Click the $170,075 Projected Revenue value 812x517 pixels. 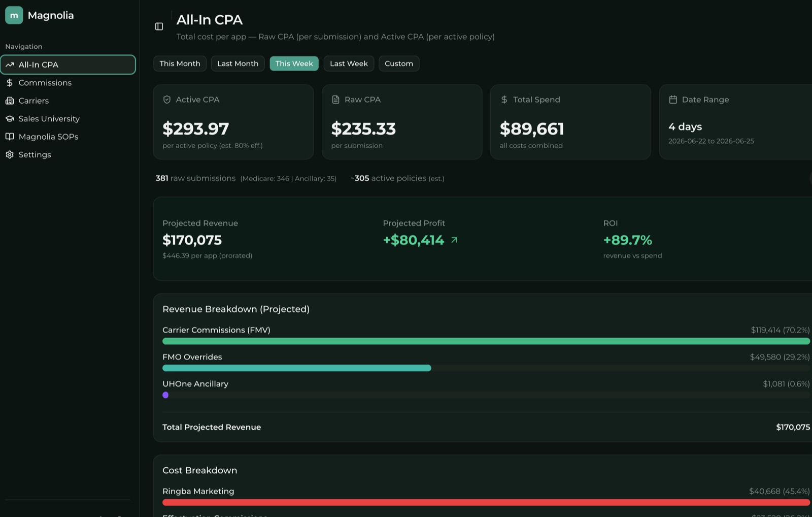(x=192, y=240)
